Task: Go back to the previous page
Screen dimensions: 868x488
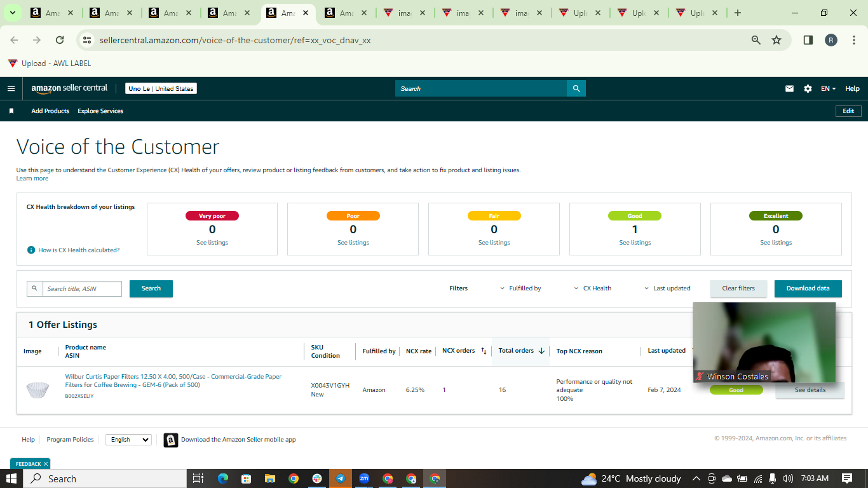Action: pyautogui.click(x=14, y=40)
